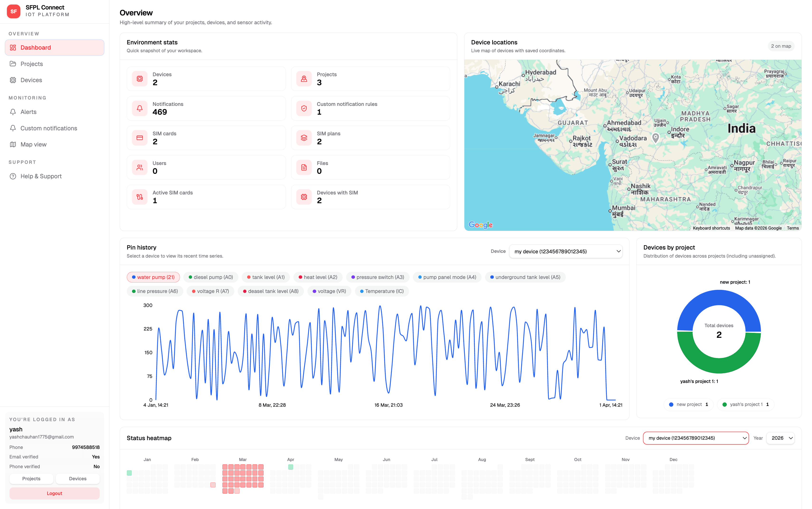812x509 pixels.
Task: Click the Map view icon
Action: pos(13,144)
